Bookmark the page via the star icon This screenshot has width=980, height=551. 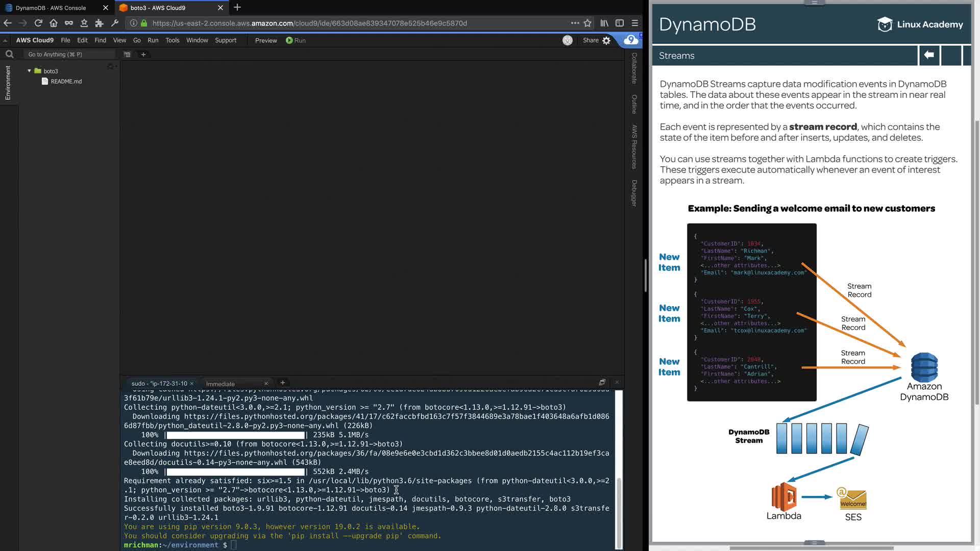[x=587, y=23]
